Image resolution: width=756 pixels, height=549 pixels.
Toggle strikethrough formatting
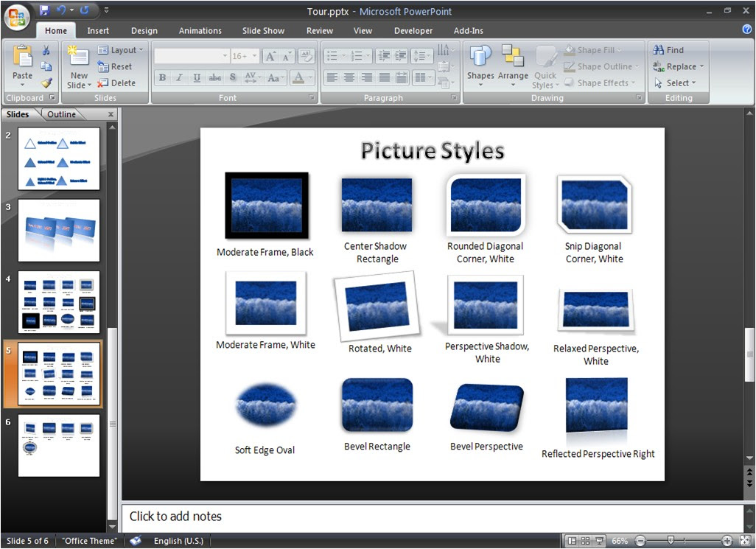(214, 77)
